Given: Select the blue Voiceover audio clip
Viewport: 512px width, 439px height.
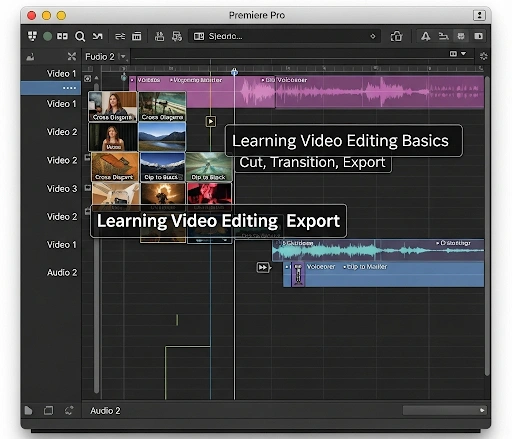Looking at the screenshot, I should pyautogui.click(x=383, y=274).
